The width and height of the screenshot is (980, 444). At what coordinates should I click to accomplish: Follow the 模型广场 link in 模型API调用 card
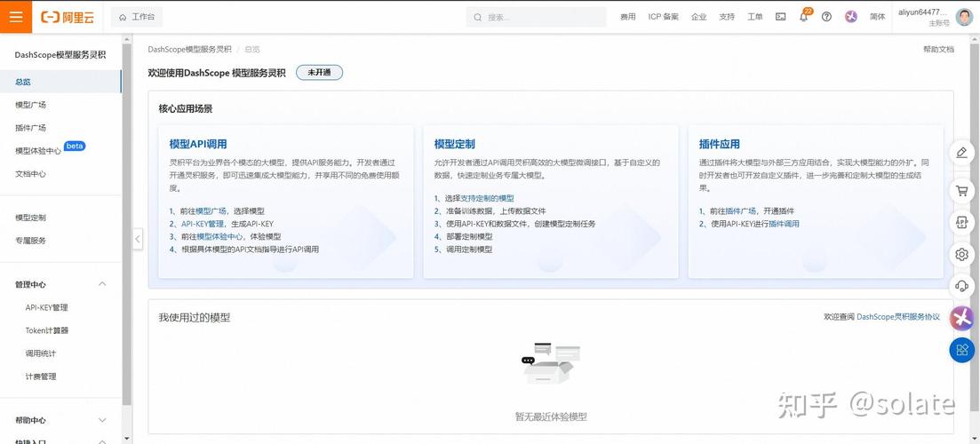tap(211, 211)
